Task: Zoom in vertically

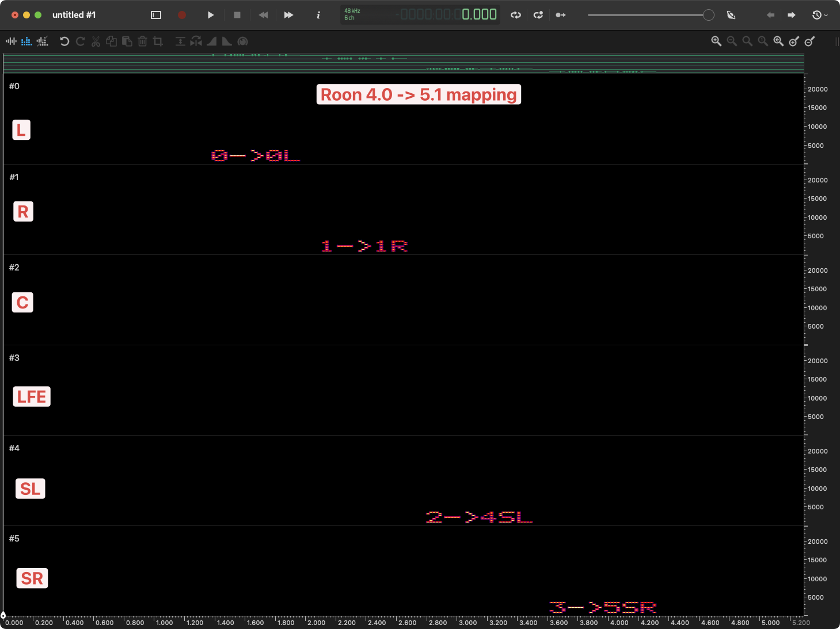Action: tap(794, 41)
